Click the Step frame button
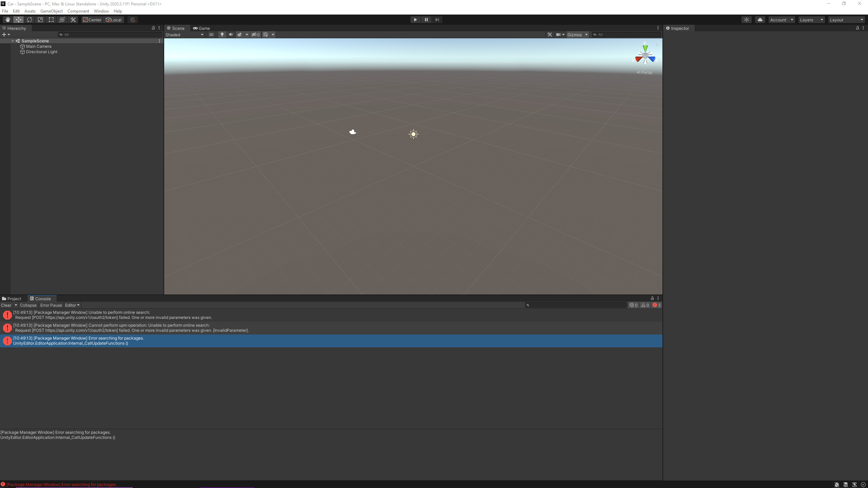The height and width of the screenshot is (488, 868). pos(437,20)
